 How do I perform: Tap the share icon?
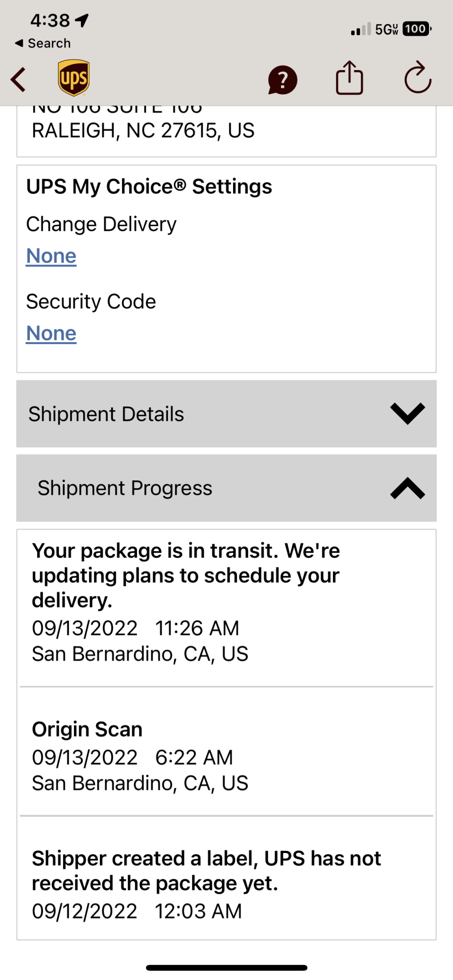[x=349, y=78]
